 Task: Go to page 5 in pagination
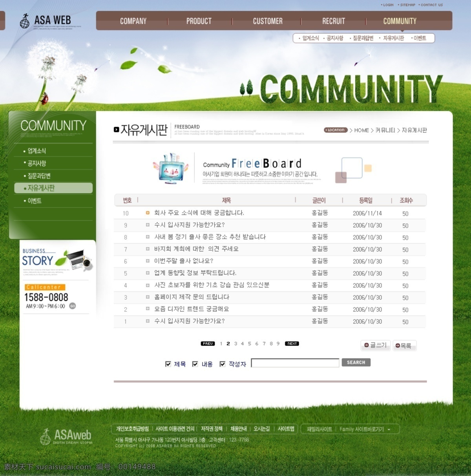pos(249,344)
